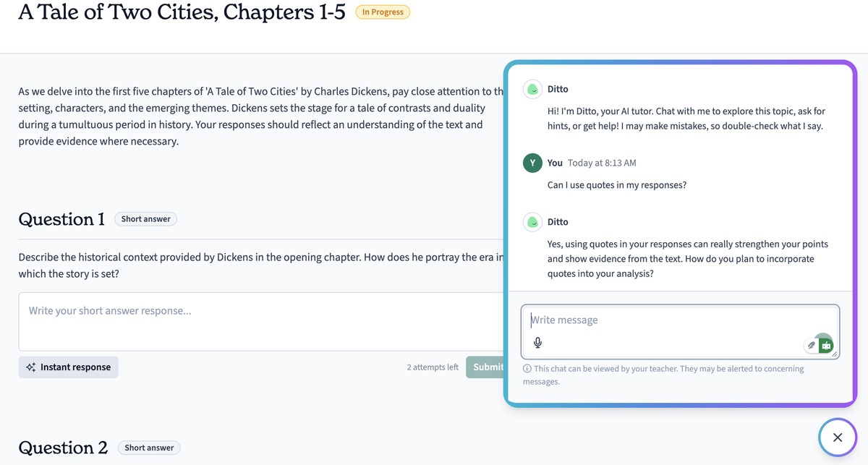868x465 pixels.
Task: Click the 'Today at 8:13 AM' timestamp
Action: 602,163
